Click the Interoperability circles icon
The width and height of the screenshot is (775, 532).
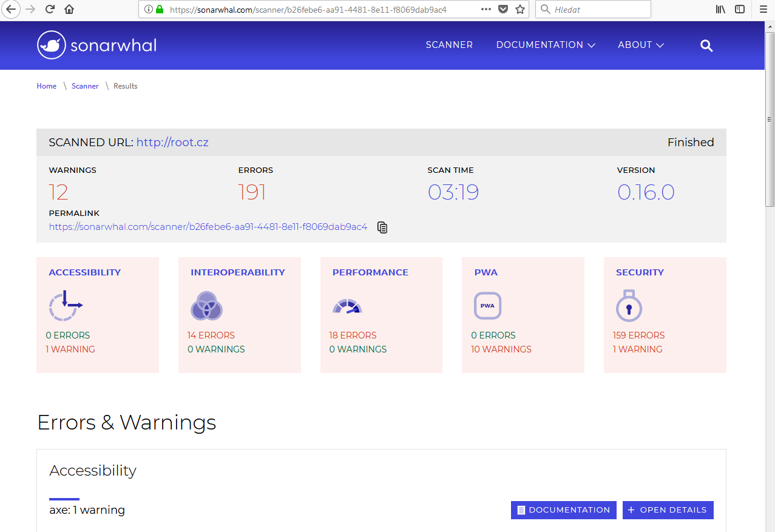point(207,306)
